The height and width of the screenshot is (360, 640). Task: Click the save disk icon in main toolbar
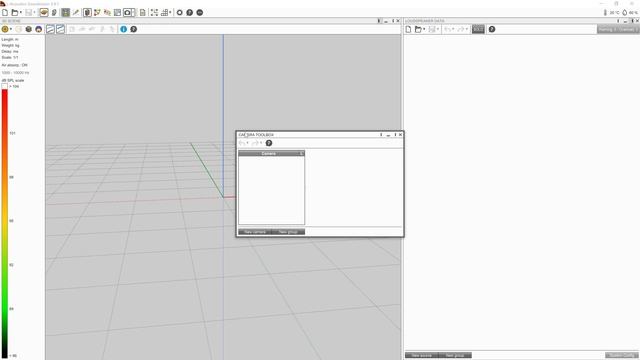click(x=29, y=13)
